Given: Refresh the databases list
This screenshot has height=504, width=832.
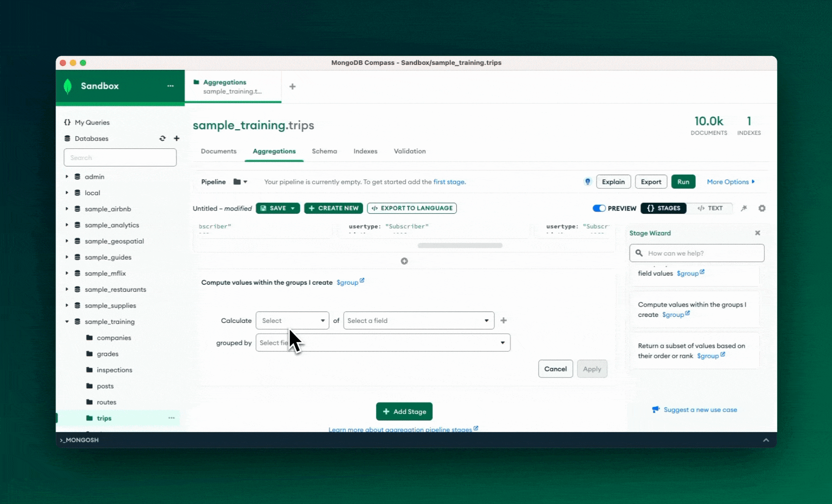Looking at the screenshot, I should 162,139.
